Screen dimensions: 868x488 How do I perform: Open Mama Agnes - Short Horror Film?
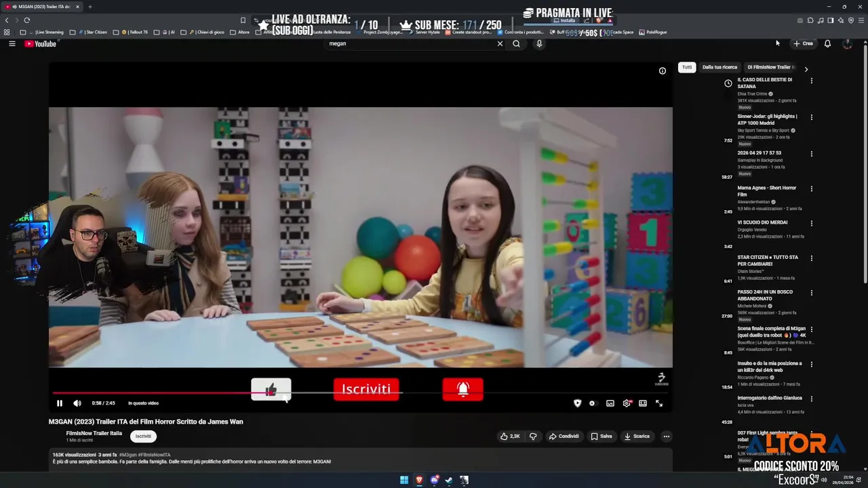pyautogui.click(x=767, y=190)
